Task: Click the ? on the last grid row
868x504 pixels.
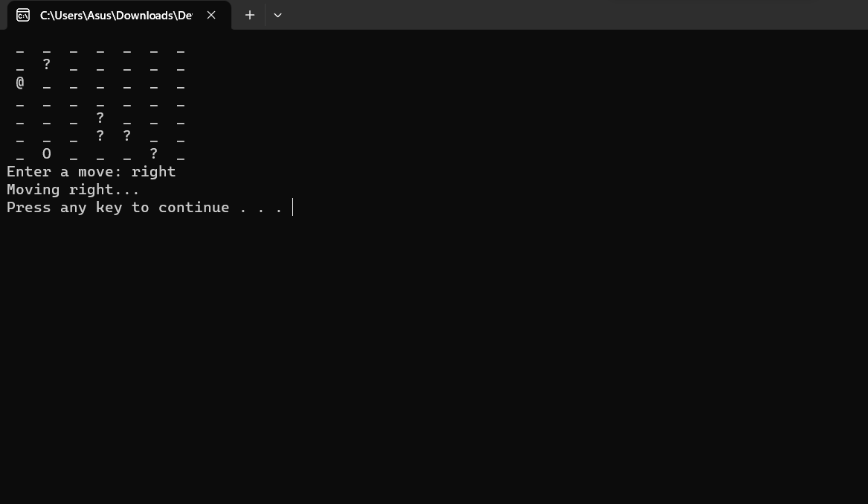Action: [x=153, y=153]
